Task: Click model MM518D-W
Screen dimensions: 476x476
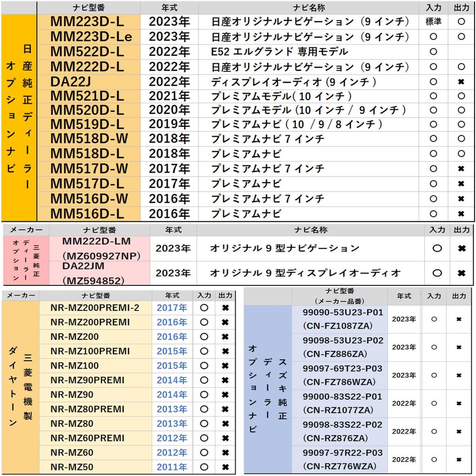Action: pyautogui.click(x=89, y=139)
